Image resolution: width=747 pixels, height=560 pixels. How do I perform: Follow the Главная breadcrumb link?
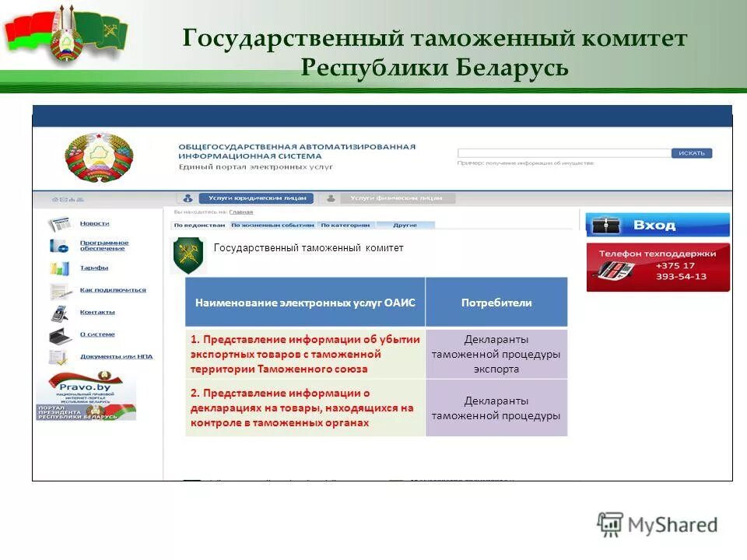coord(240,212)
